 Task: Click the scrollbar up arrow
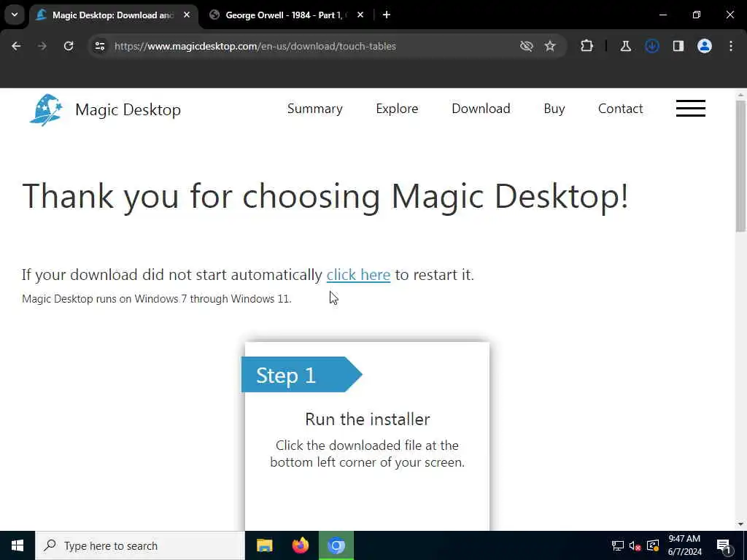coord(741,95)
